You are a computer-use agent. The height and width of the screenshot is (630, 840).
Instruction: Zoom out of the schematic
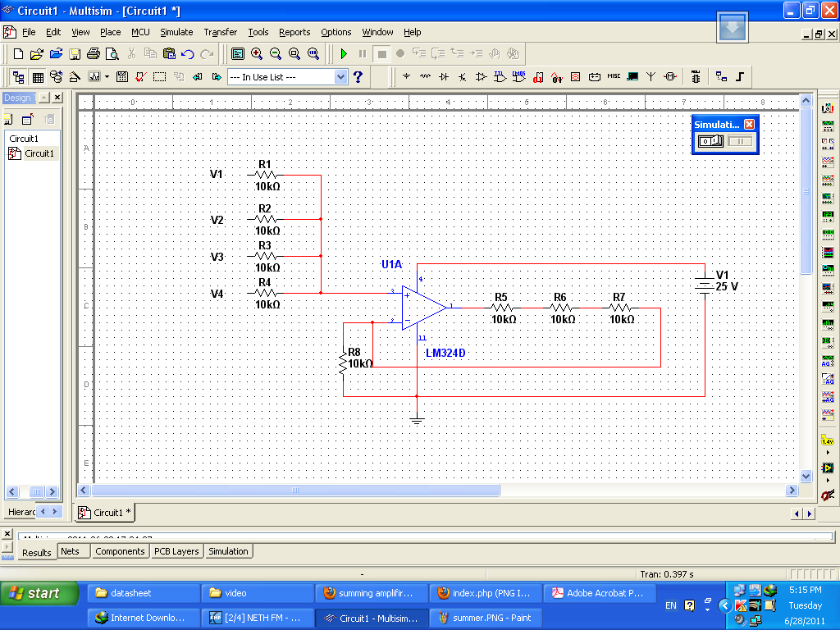276,53
